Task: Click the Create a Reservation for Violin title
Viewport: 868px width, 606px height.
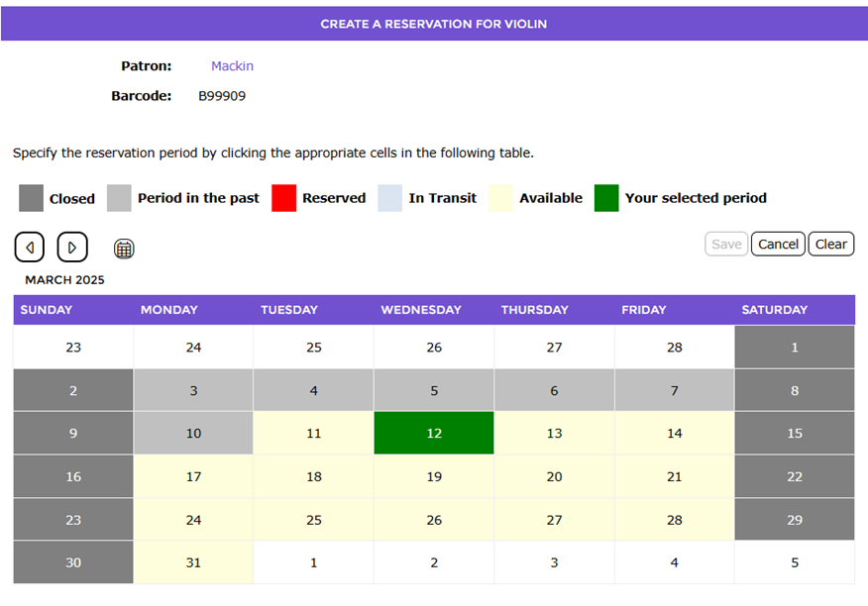Action: (x=433, y=24)
